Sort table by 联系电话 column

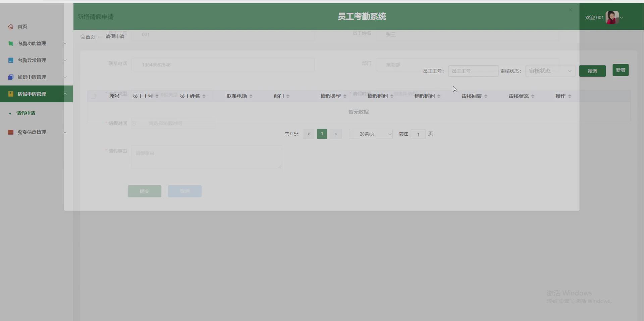[251, 96]
